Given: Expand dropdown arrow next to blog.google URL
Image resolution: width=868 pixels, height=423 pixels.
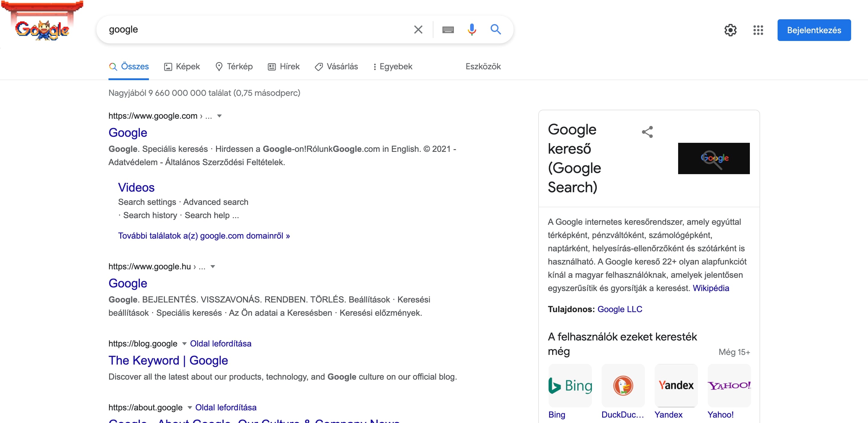Looking at the screenshot, I should tap(184, 343).
